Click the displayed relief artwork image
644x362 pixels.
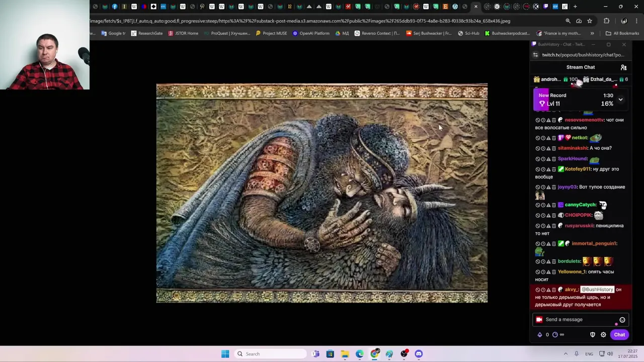(322, 193)
